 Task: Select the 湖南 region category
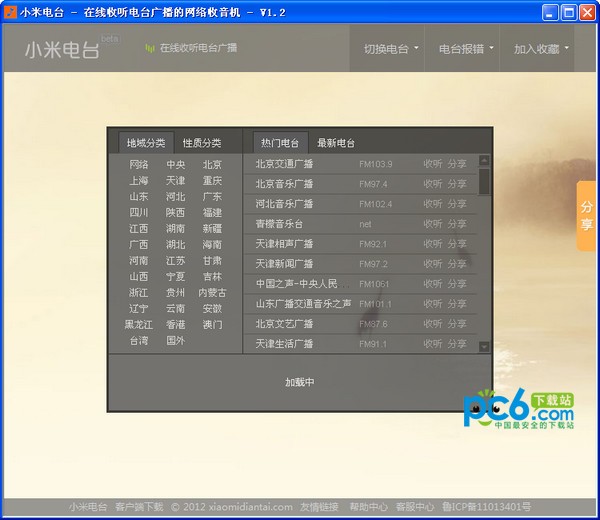click(176, 228)
